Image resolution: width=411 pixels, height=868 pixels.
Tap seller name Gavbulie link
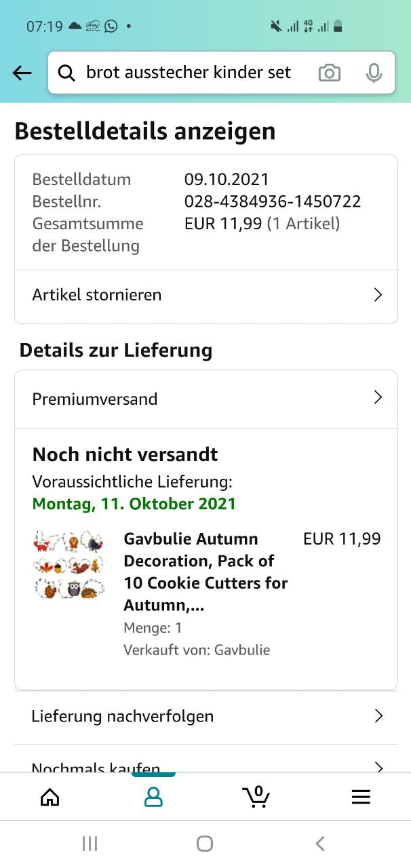pos(242,650)
